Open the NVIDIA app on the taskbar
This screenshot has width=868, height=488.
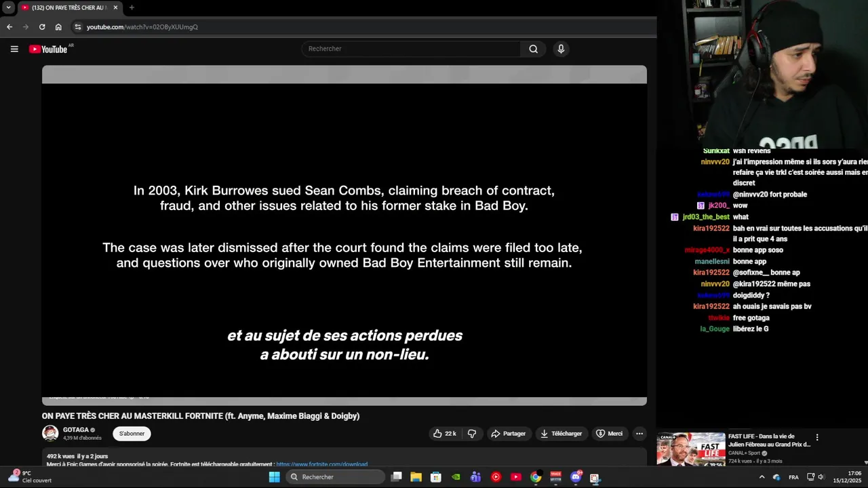tap(456, 477)
